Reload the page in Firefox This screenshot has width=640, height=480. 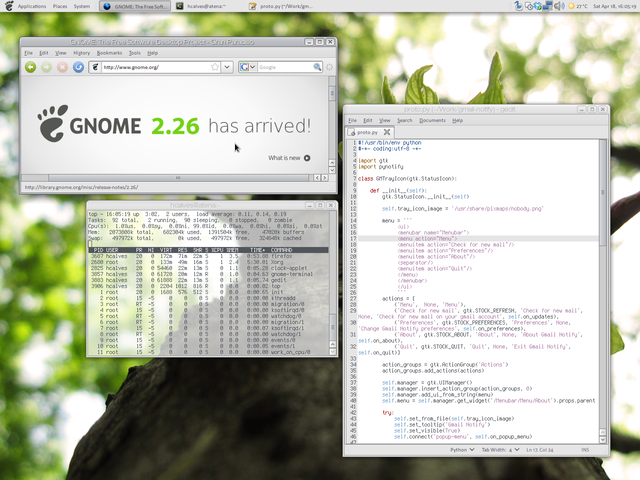(x=78, y=67)
